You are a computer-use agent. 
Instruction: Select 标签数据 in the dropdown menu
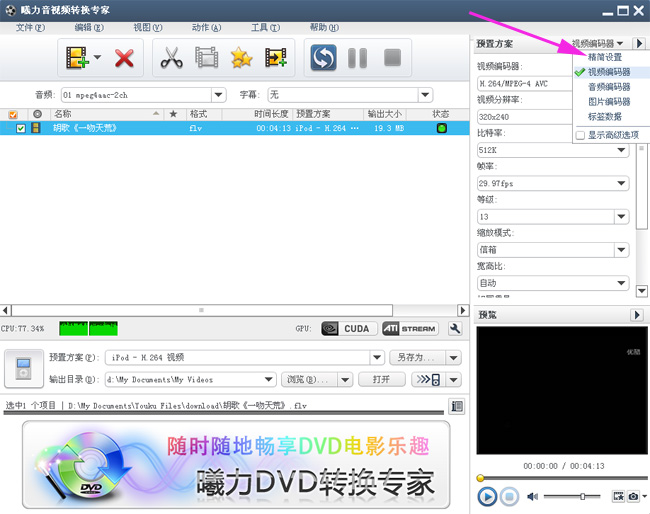click(605, 117)
